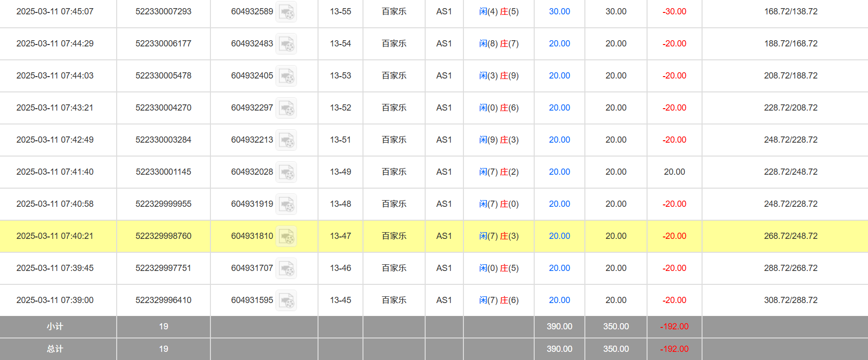Open blue 20.00 link in round 13-54 row
Viewport: 868px width, 360px height.
click(x=559, y=44)
